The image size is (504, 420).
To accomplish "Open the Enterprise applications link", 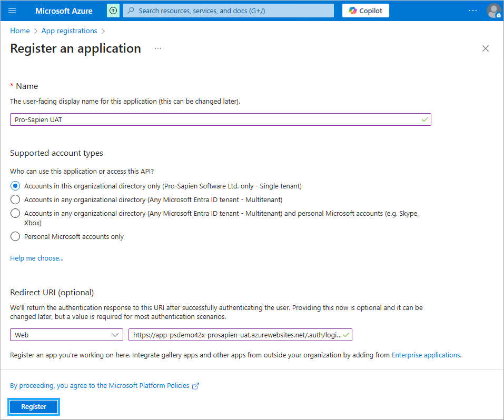I will point(426,355).
